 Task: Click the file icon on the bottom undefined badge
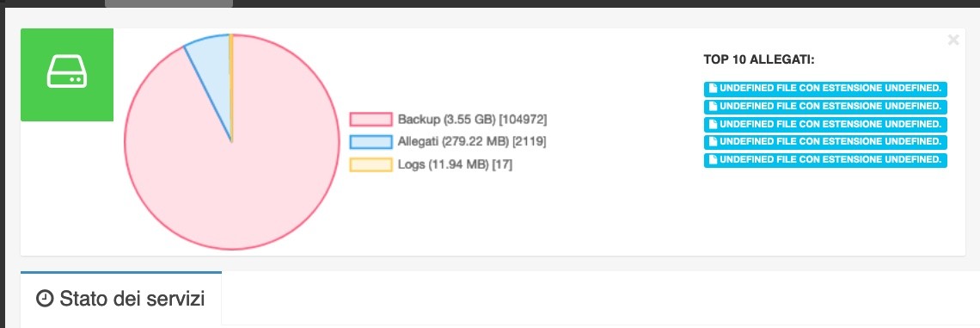(x=713, y=160)
